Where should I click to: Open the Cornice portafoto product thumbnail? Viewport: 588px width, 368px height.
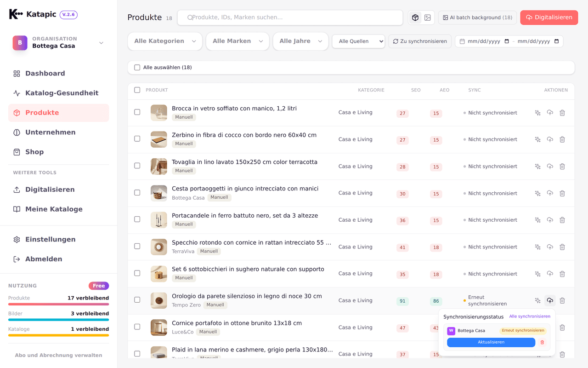coord(159,328)
